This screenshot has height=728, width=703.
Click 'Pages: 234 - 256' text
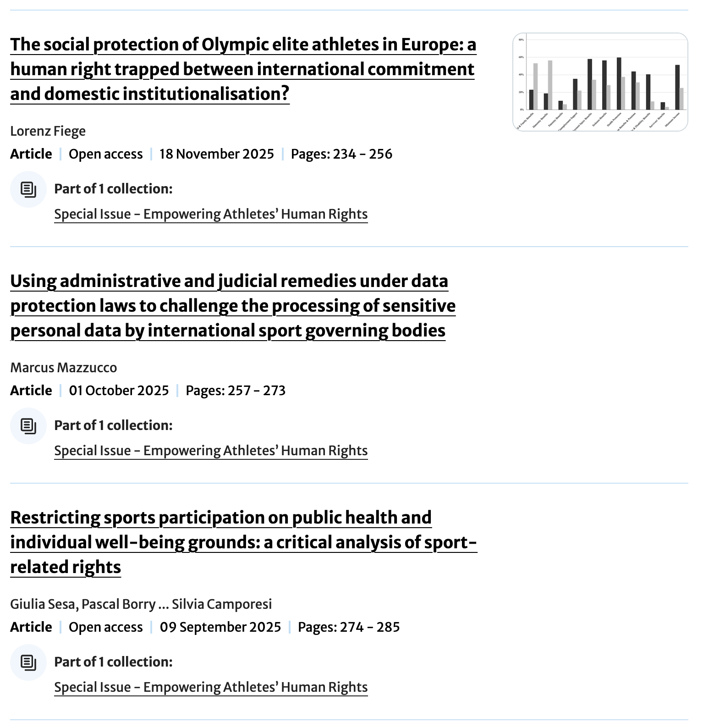tap(341, 154)
